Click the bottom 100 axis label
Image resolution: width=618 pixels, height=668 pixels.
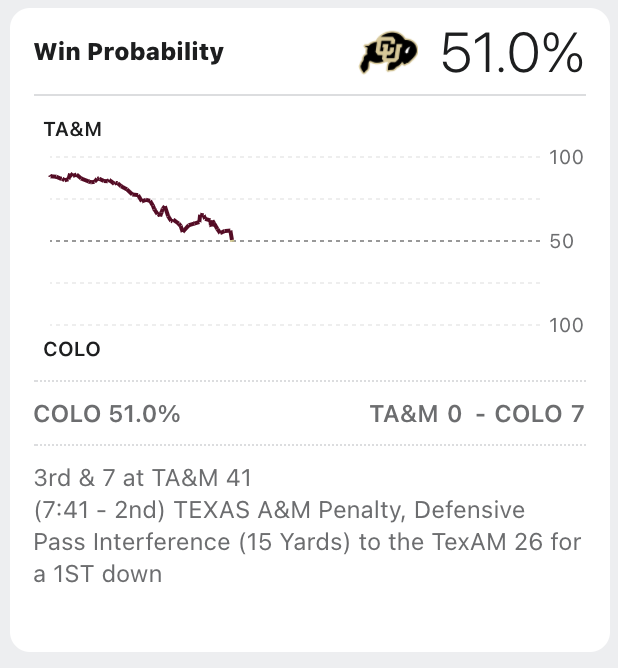pos(567,325)
